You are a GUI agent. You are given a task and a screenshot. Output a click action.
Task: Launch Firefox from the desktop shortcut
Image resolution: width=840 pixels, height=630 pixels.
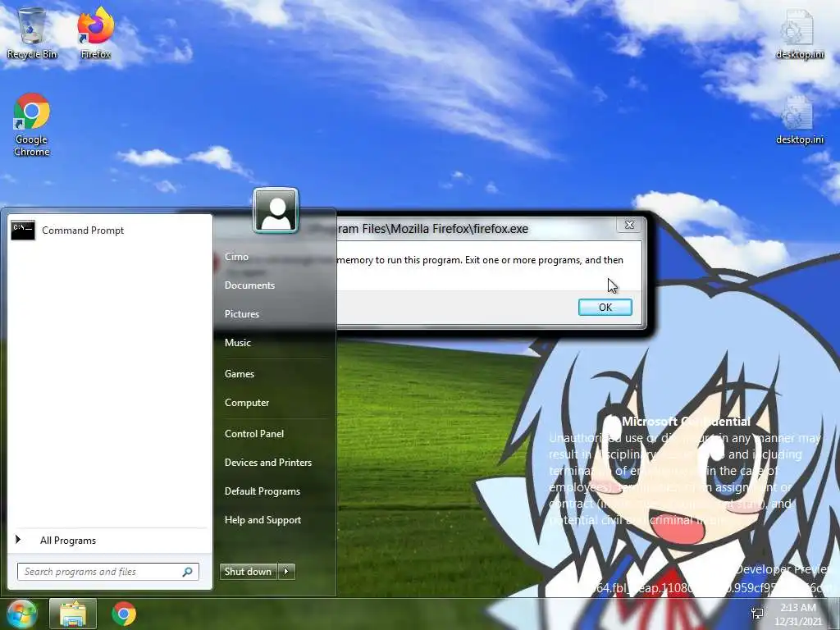click(95, 33)
